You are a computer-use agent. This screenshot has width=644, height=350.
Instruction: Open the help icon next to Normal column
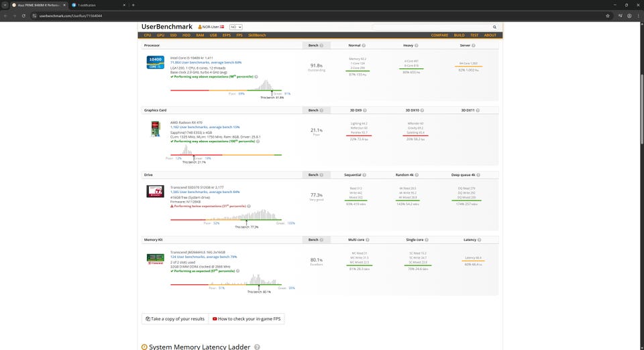[x=364, y=46]
